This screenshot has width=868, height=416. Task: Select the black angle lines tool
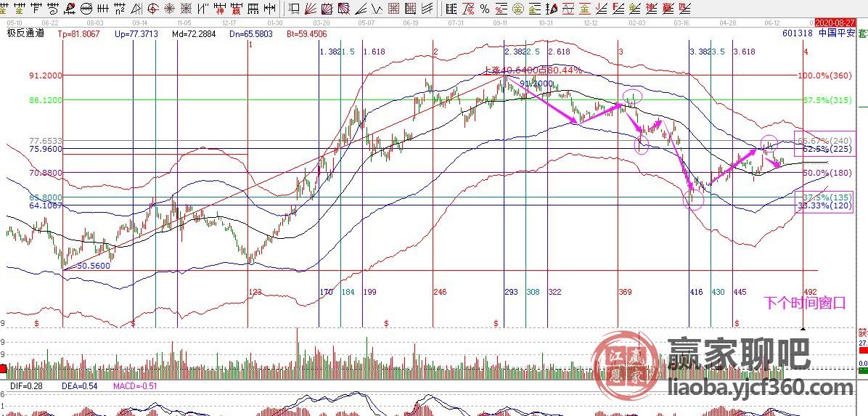tap(361, 8)
